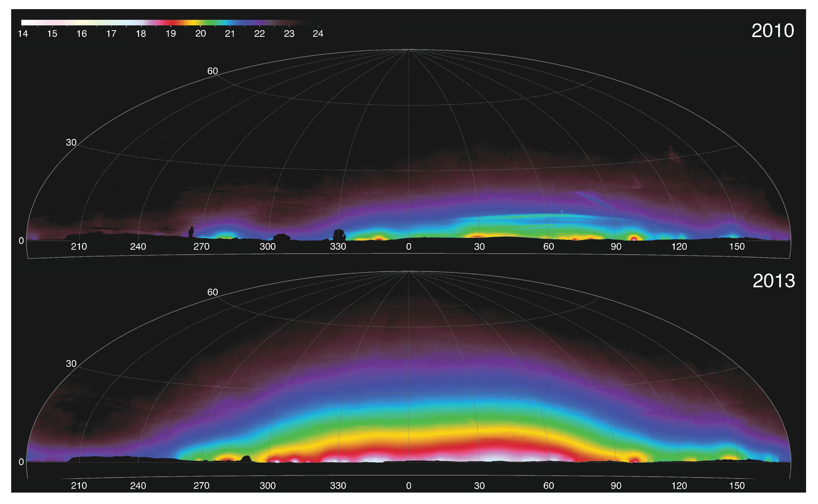Click the horizon elevation 0 label in 2010 panel
Screen dimensions: 818x504
click(21, 241)
